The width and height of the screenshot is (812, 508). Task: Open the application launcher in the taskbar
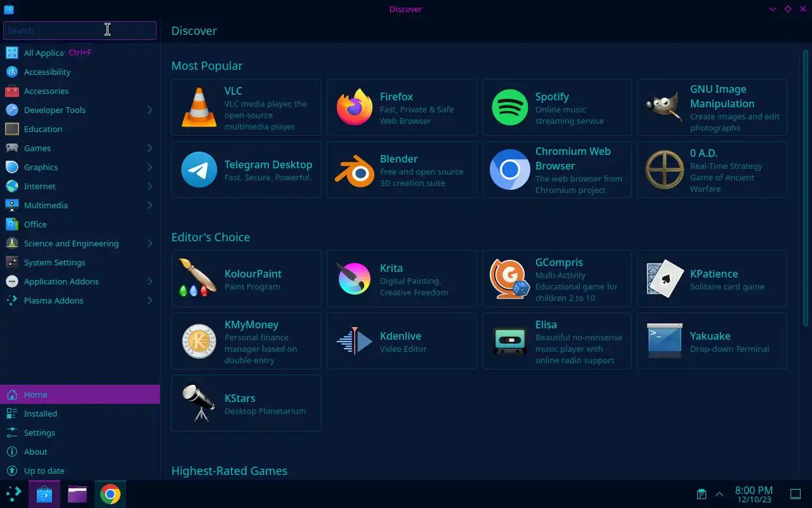(13, 494)
